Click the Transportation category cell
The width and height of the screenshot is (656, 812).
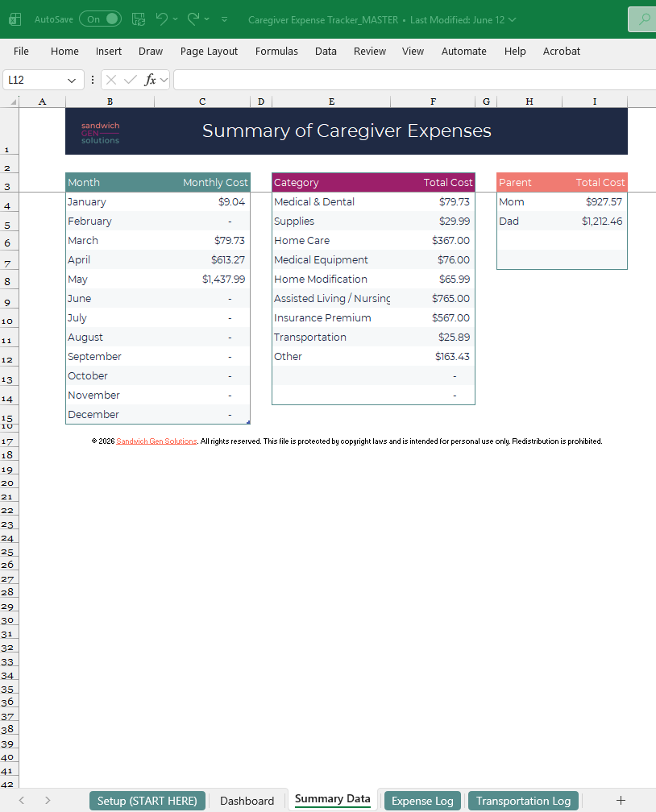[x=331, y=337]
